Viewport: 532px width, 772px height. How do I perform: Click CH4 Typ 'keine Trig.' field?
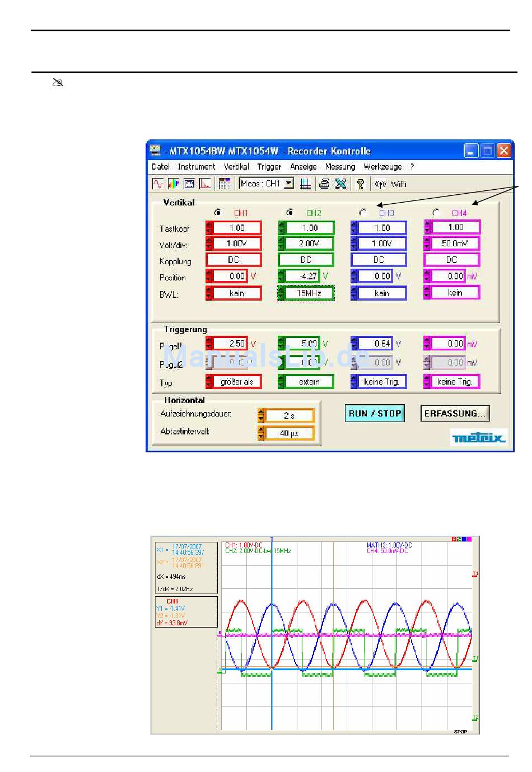456,382
